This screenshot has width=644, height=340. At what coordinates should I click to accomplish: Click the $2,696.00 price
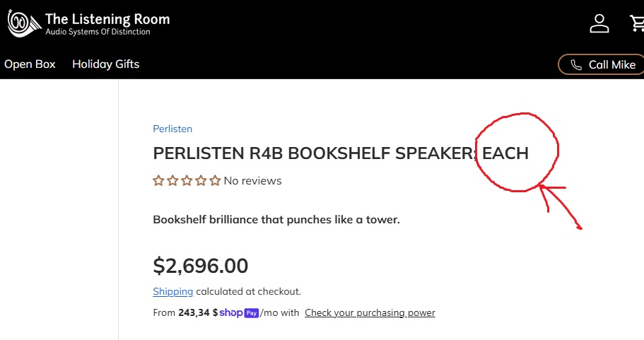pyautogui.click(x=201, y=266)
